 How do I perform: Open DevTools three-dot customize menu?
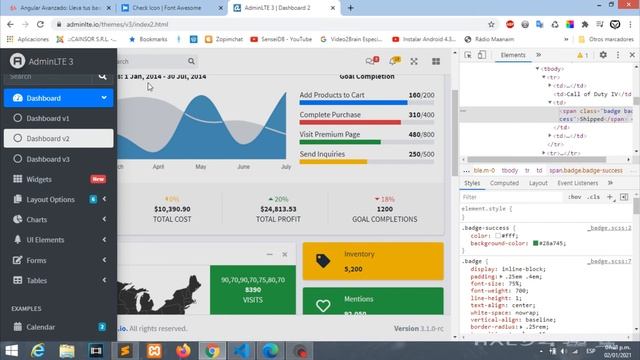(618, 55)
